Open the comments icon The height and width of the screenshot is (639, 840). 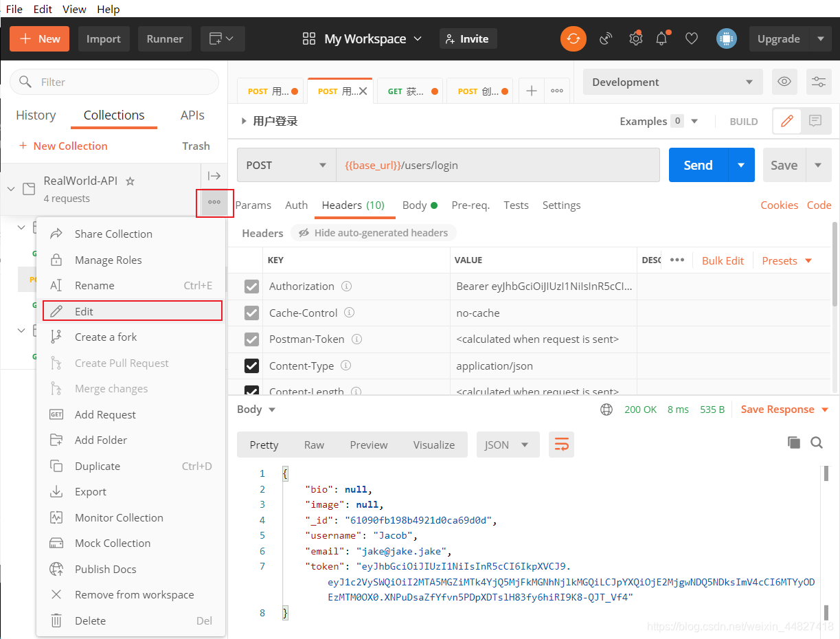coord(815,121)
